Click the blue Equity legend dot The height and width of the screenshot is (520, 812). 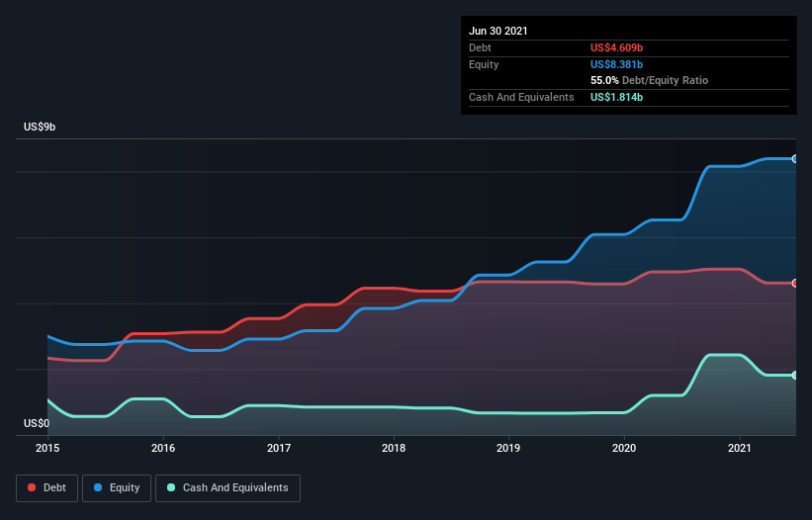98,487
